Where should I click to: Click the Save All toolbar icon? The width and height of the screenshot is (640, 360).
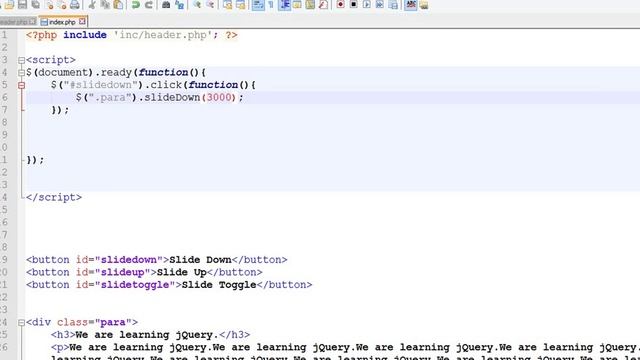tap(36, 4)
